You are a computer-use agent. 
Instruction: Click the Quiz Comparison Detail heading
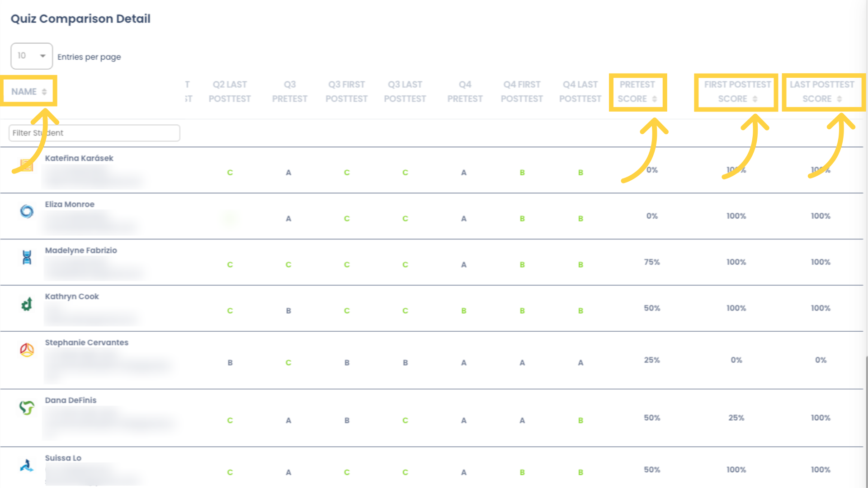pyautogui.click(x=80, y=19)
